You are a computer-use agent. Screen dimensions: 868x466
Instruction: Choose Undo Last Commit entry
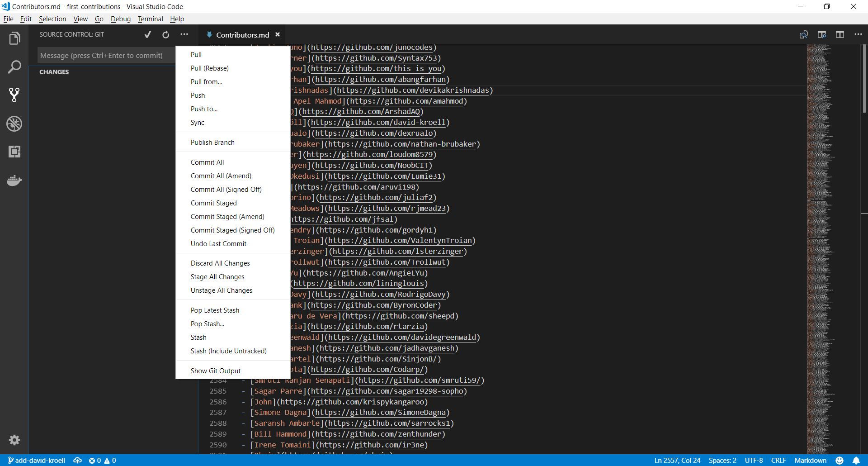(x=233, y=244)
